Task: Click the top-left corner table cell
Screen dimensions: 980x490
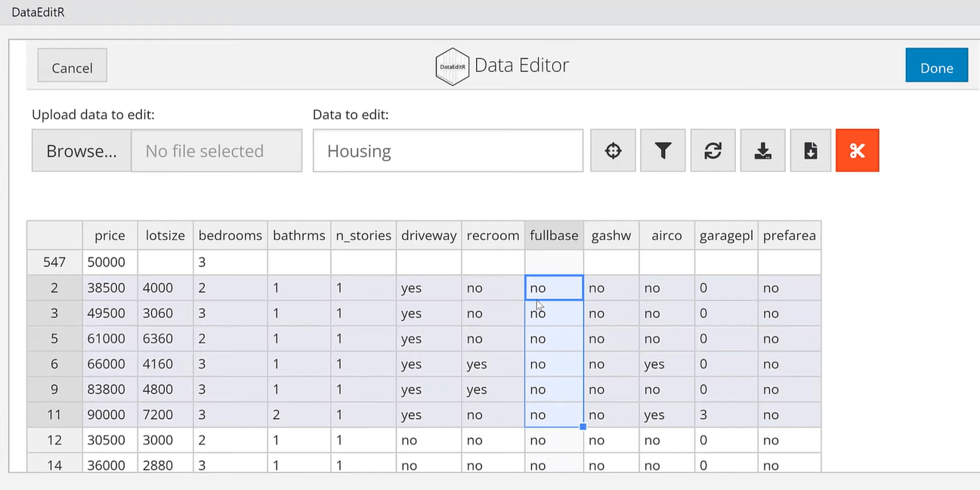Action: pyautogui.click(x=54, y=236)
